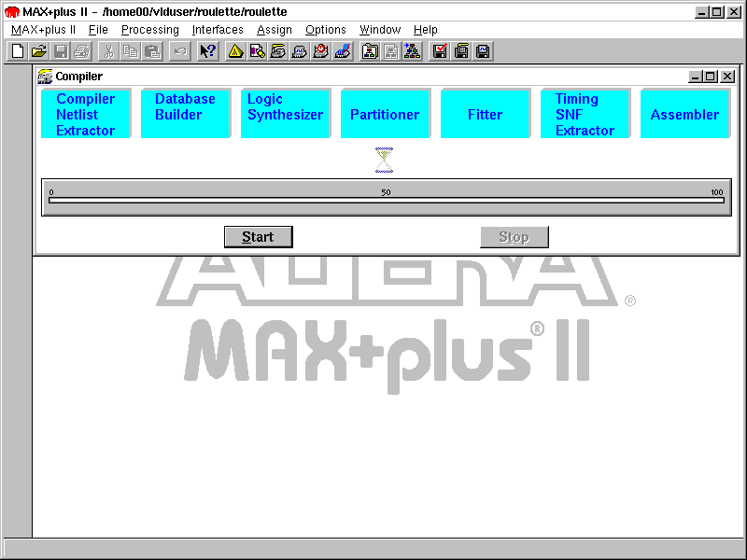Select the Logic Synthesizer module
747x560 pixels.
point(286,113)
